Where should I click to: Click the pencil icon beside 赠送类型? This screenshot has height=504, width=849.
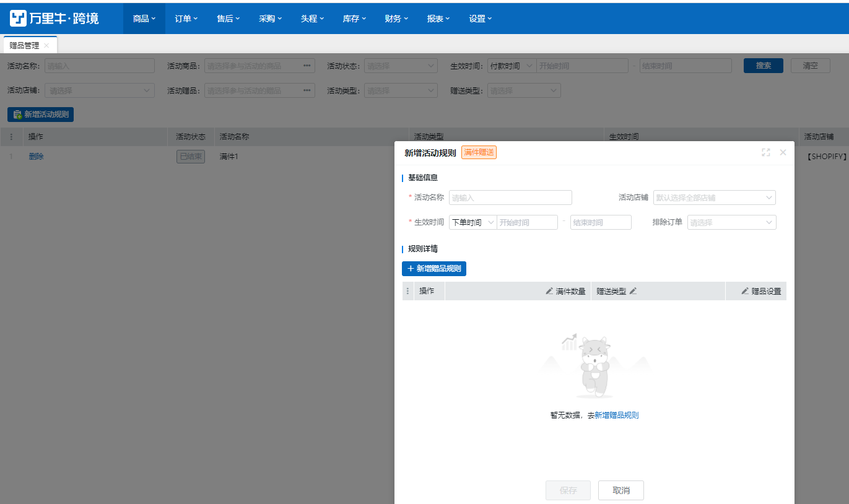(633, 291)
